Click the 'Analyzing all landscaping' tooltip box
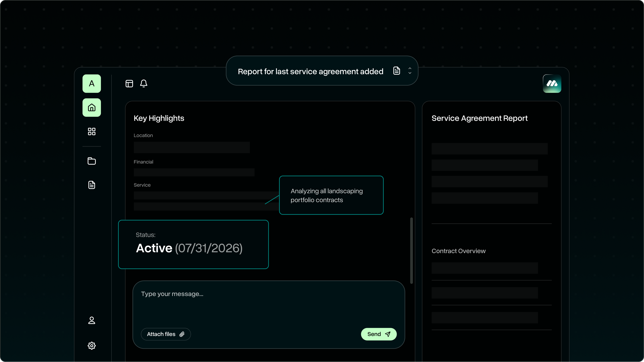This screenshot has height=362, width=644. (x=331, y=195)
